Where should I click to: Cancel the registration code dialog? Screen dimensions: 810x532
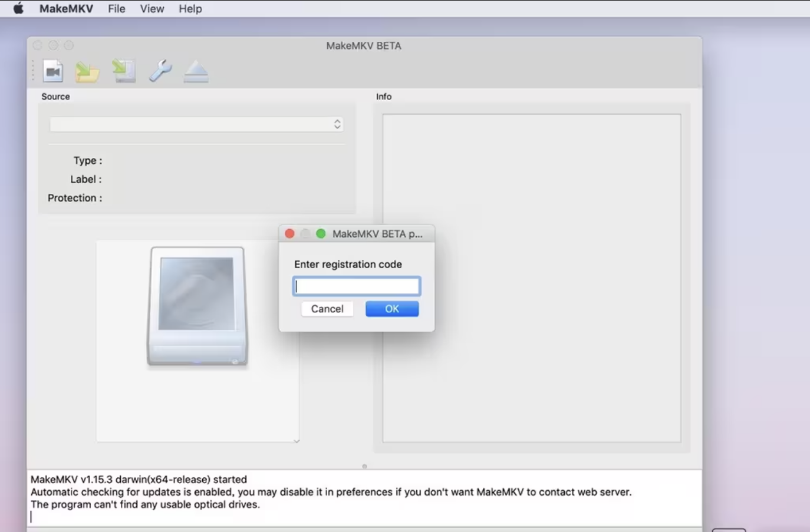(327, 309)
